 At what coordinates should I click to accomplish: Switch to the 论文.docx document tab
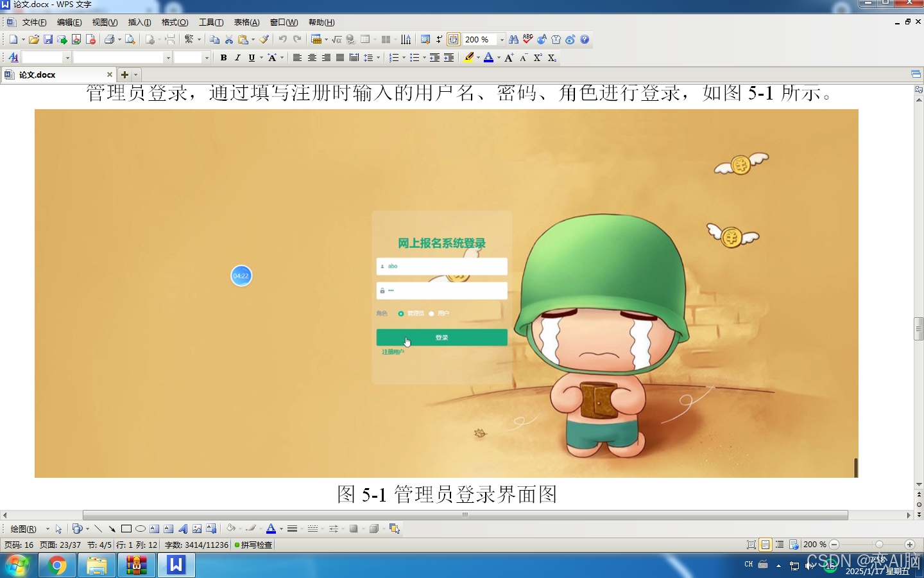[x=59, y=74]
